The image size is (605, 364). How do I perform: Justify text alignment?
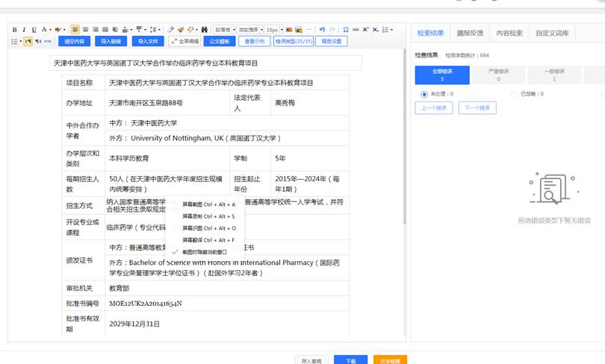pyautogui.click(x=105, y=29)
